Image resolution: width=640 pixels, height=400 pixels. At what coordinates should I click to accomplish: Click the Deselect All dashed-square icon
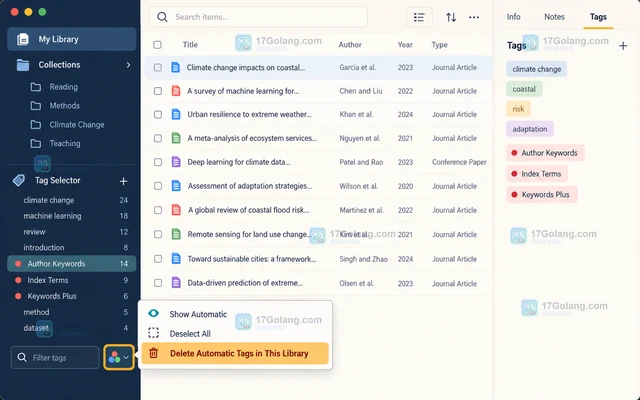click(x=153, y=333)
